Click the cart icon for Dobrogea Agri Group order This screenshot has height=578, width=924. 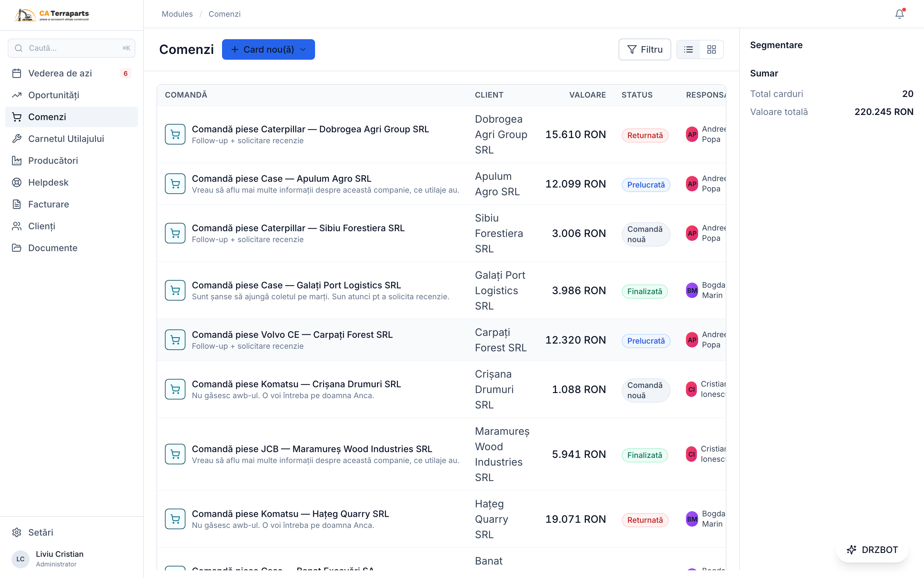175,134
